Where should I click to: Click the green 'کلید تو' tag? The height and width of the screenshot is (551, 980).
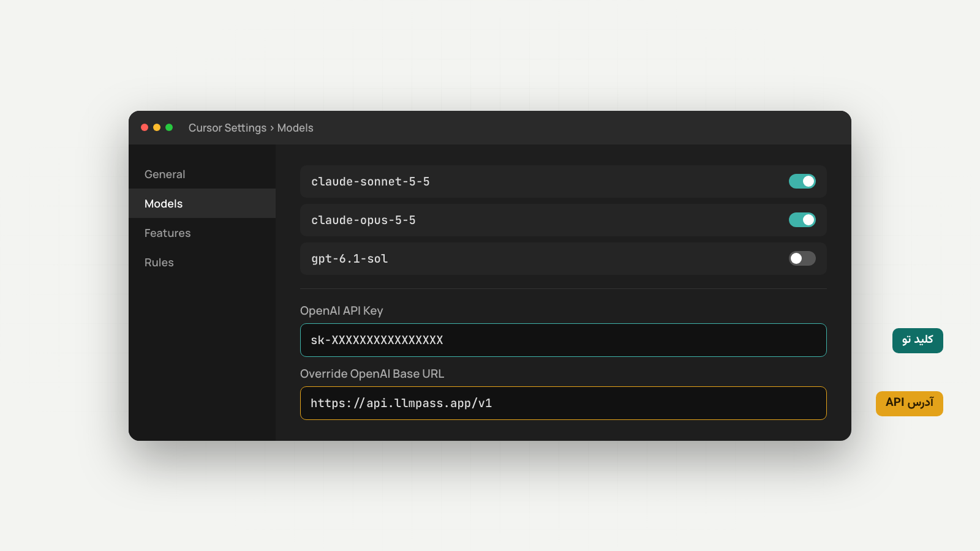[918, 340]
